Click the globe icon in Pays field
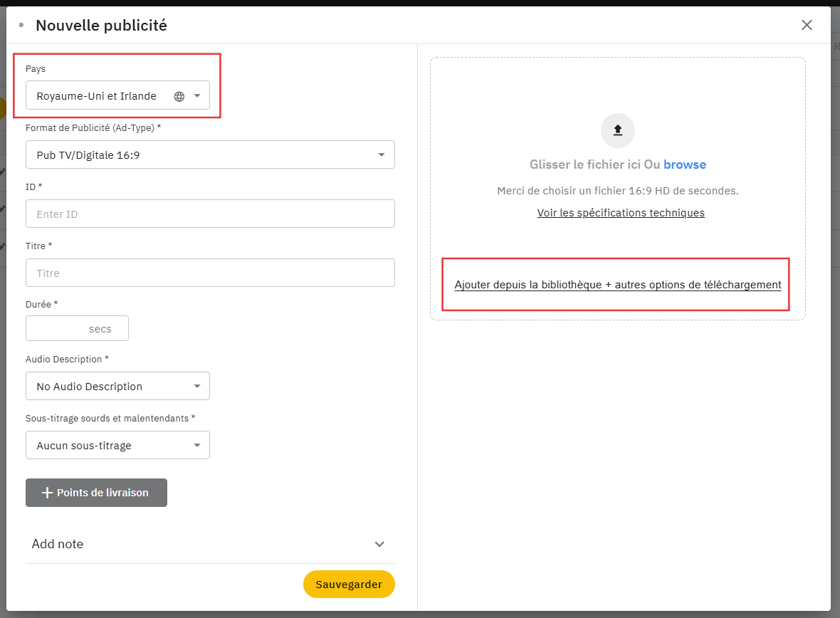Screen dimensions: 840x618 click(x=179, y=96)
